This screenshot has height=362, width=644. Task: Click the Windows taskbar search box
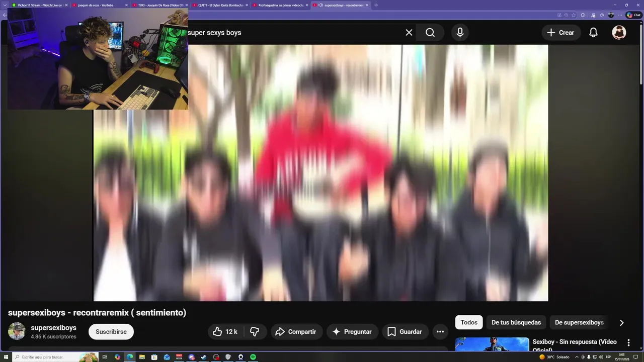(55, 357)
